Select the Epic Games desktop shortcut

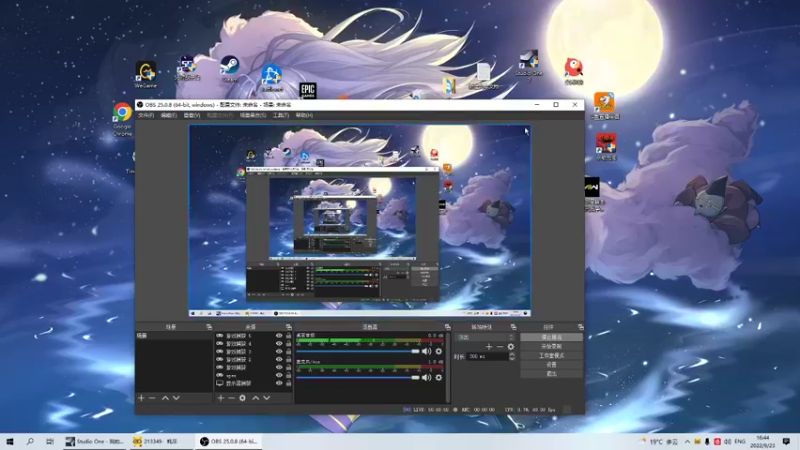coord(308,90)
